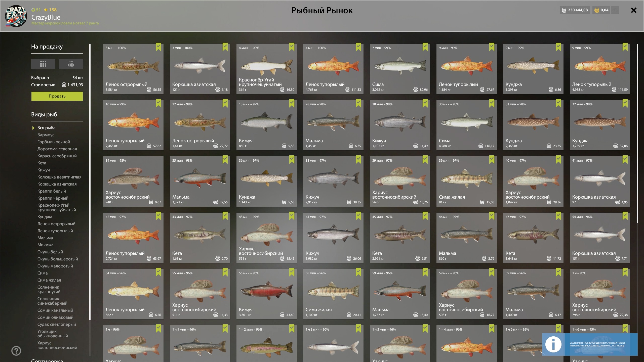
Task: Click the fish grid vertical scrollbar
Action: pos(637,133)
